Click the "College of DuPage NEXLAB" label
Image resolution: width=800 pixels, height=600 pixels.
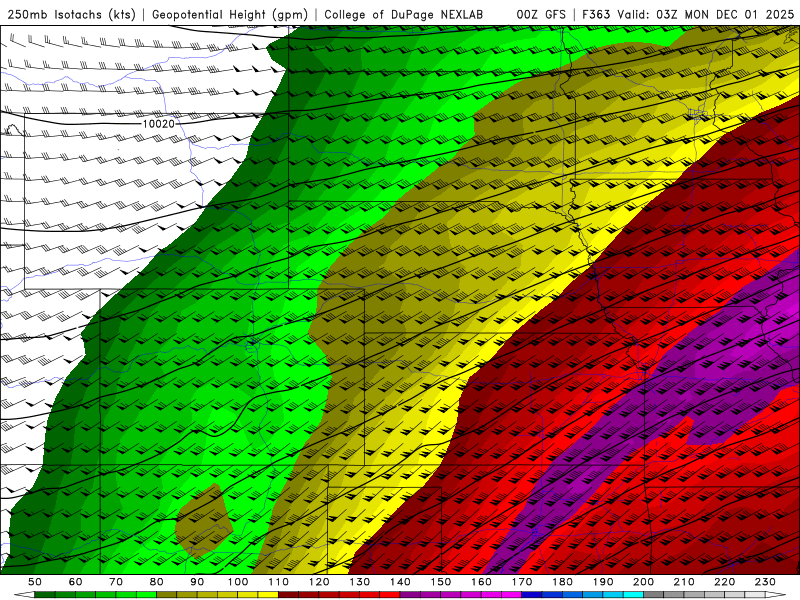click(x=404, y=14)
